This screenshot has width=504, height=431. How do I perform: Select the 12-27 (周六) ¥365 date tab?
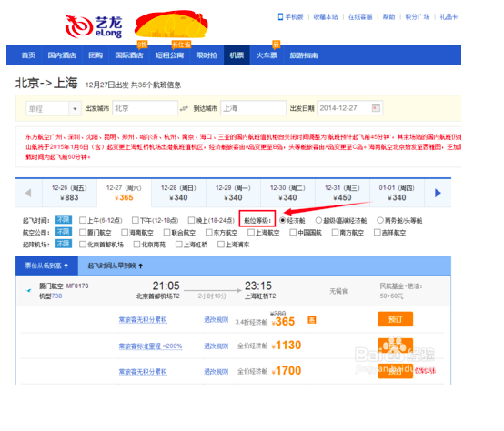124,193
